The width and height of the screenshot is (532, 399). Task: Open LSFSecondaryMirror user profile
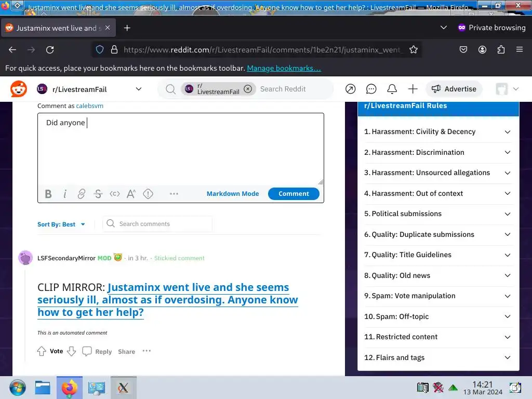tap(66, 258)
